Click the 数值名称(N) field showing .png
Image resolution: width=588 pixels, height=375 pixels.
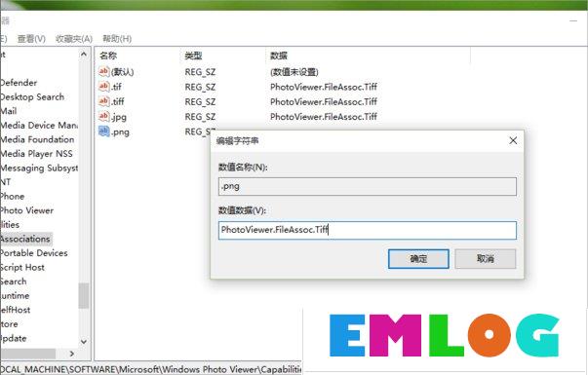click(x=368, y=187)
